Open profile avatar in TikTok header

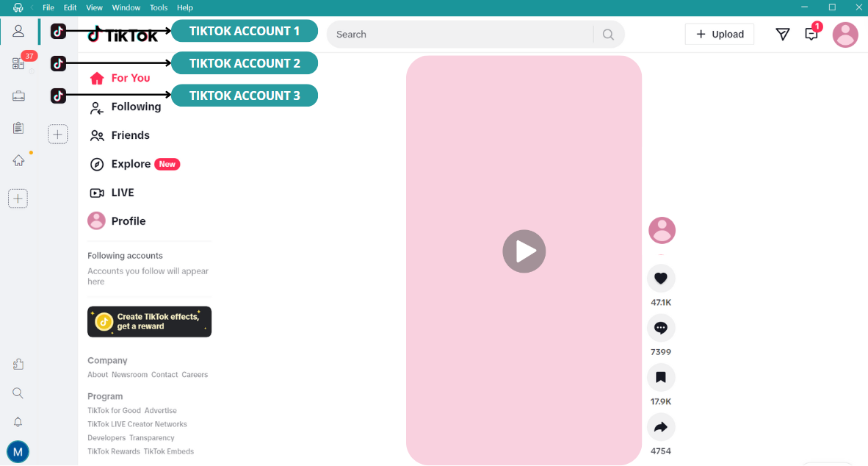coord(845,35)
